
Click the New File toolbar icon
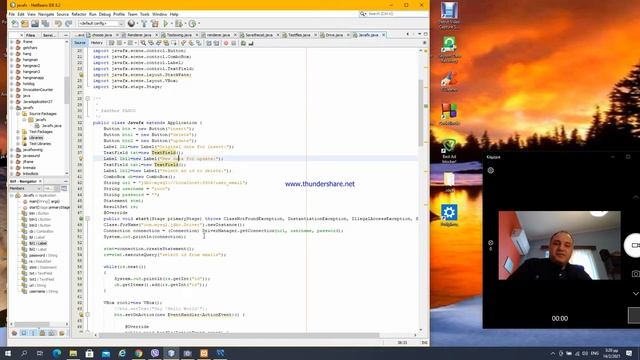coord(15,24)
